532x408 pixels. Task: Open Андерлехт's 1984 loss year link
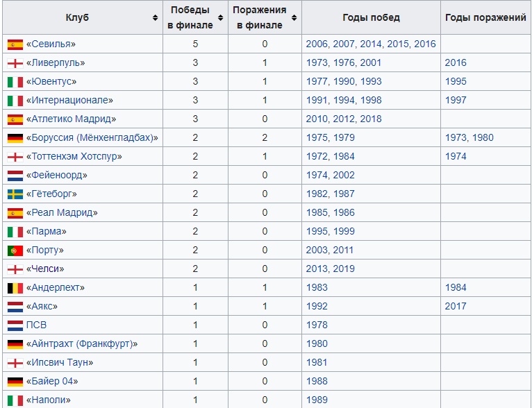pyautogui.click(x=456, y=287)
